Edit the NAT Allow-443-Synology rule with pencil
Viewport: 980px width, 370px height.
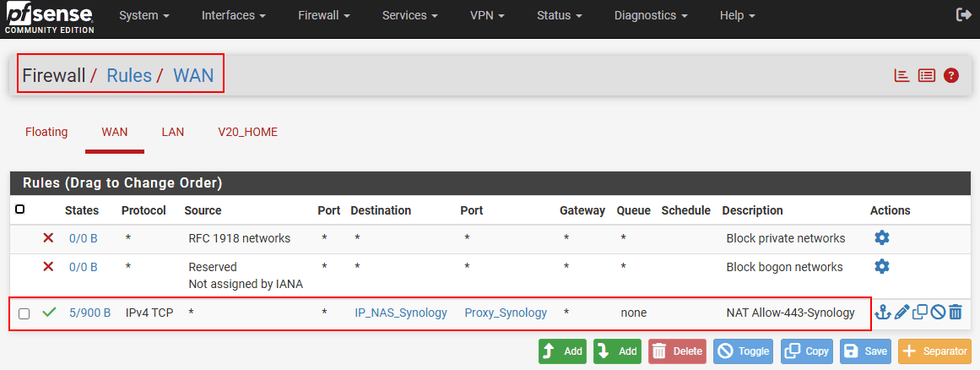point(901,313)
